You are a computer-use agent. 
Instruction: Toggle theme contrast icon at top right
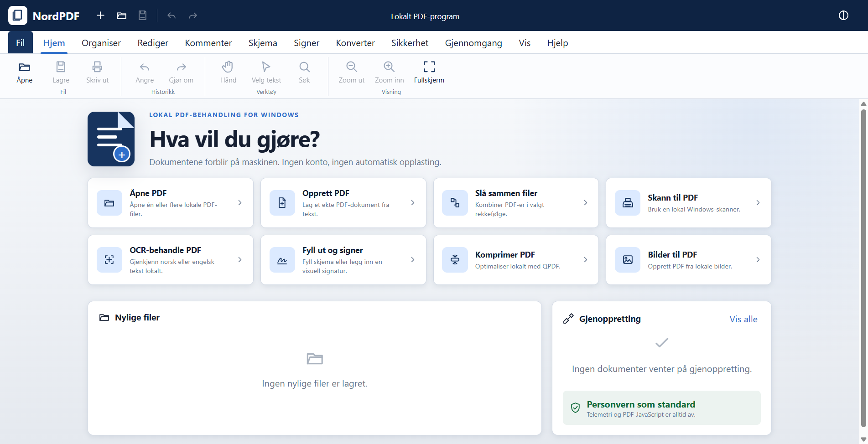point(843,15)
